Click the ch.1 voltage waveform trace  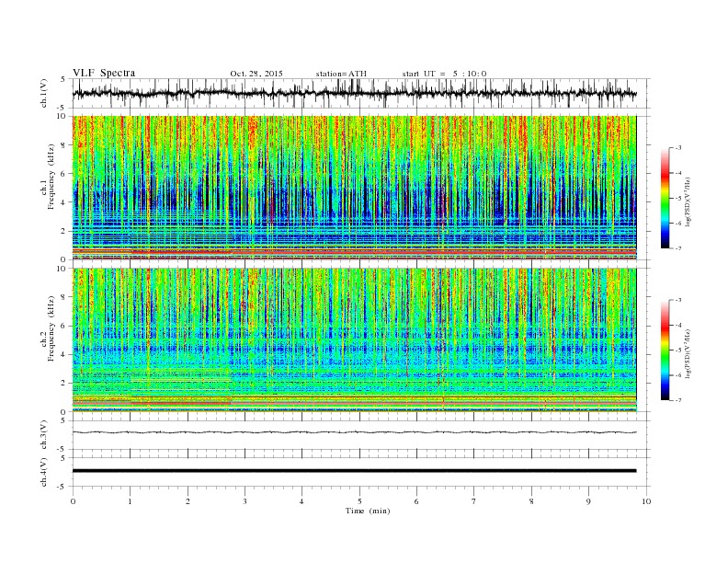click(355, 93)
